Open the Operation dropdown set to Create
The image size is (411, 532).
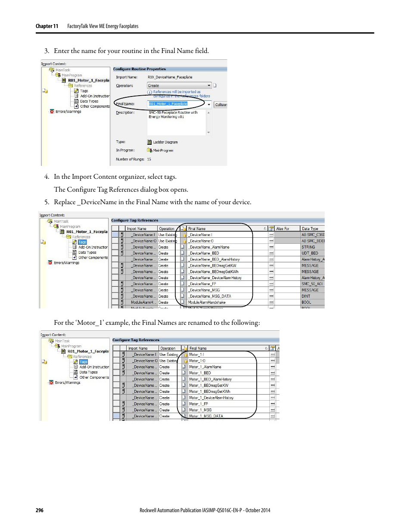(179, 86)
